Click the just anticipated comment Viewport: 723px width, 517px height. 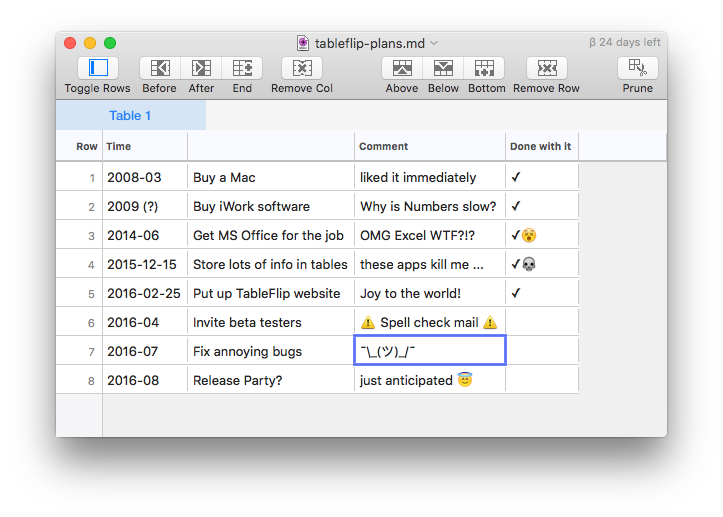tap(430, 381)
